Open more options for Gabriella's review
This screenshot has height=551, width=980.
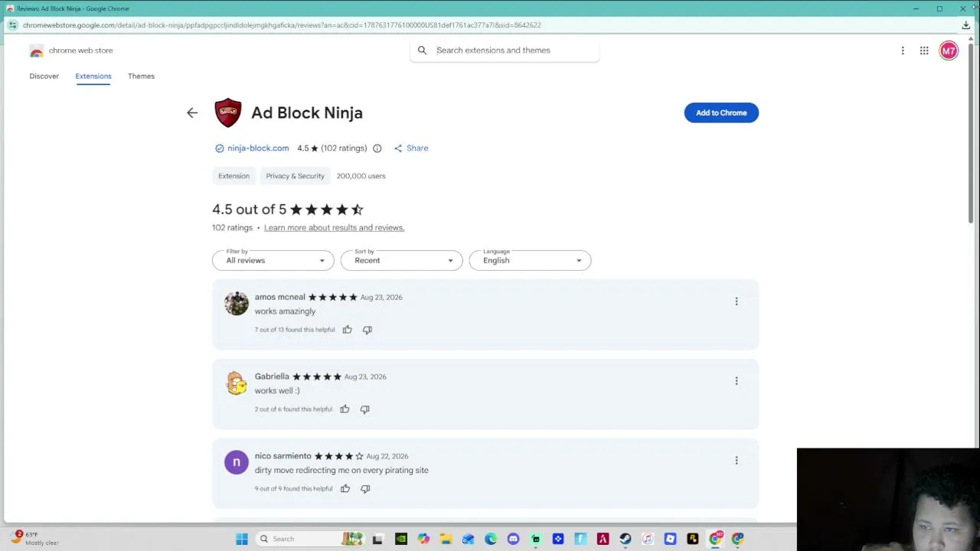point(737,381)
